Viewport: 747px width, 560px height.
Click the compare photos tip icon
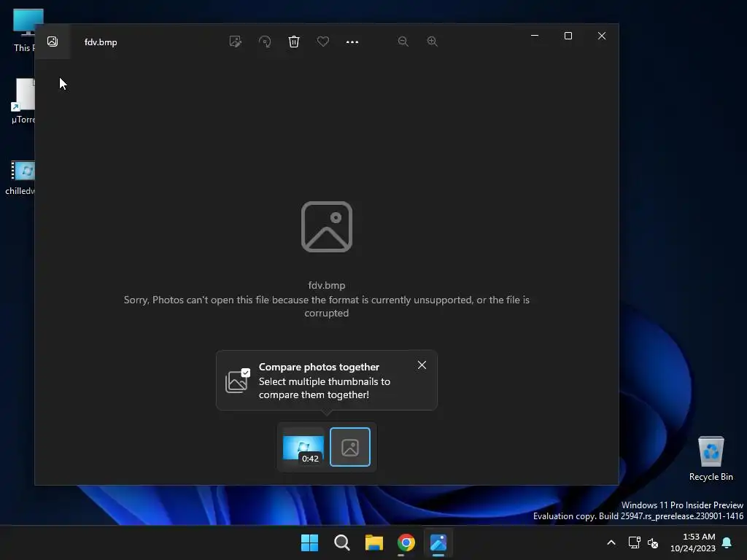[237, 380]
